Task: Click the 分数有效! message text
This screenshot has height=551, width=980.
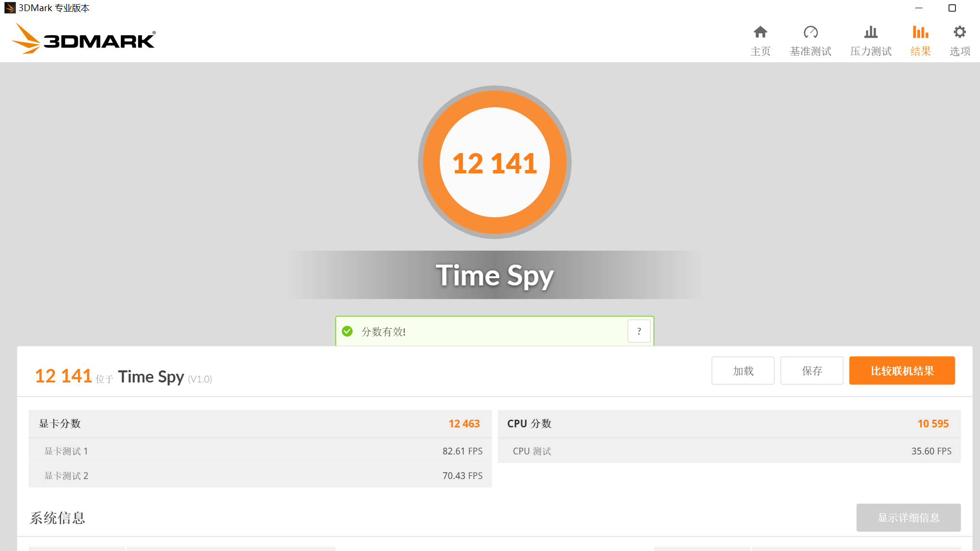Action: tap(383, 332)
